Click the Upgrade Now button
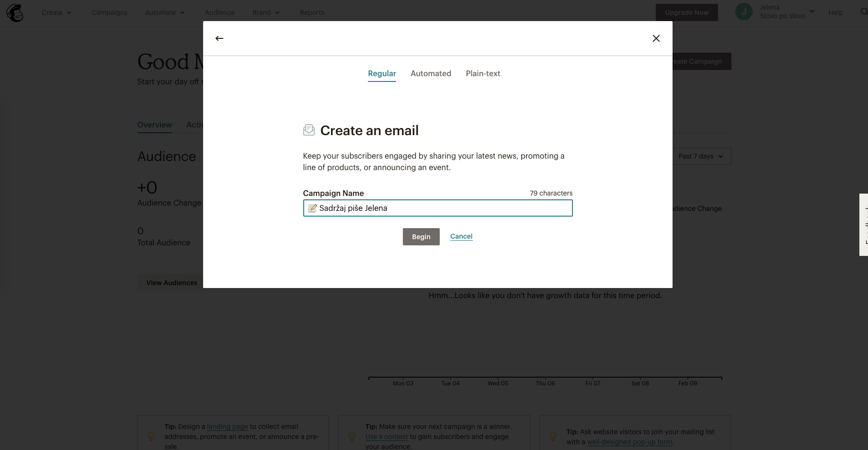This screenshot has height=450, width=868. click(x=686, y=12)
